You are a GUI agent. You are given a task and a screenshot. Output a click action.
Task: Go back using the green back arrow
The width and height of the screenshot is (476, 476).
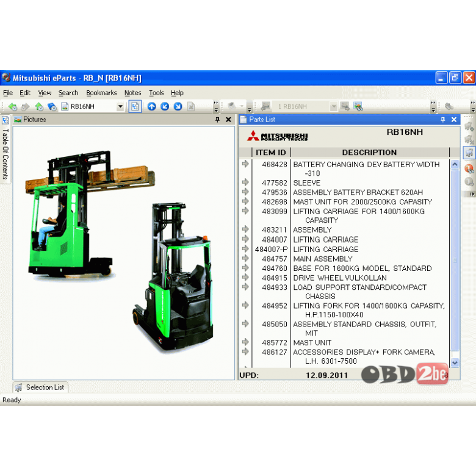pos(12,107)
